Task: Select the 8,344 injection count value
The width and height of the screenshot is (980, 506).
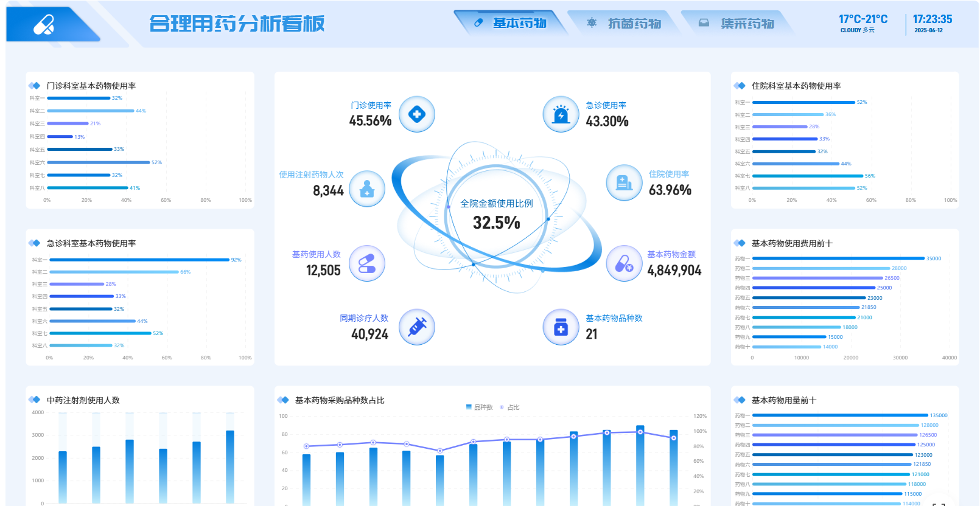Action: [328, 191]
